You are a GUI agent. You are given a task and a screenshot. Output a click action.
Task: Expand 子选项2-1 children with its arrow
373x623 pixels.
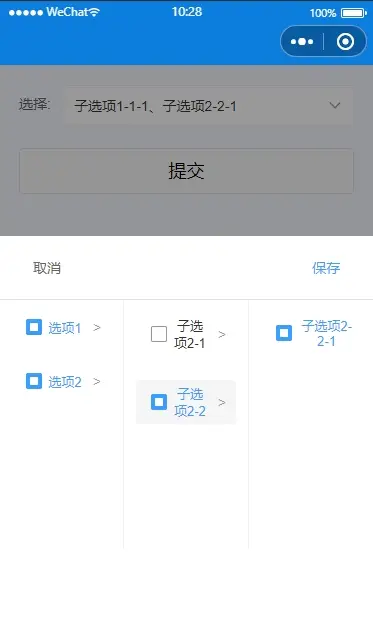(222, 335)
